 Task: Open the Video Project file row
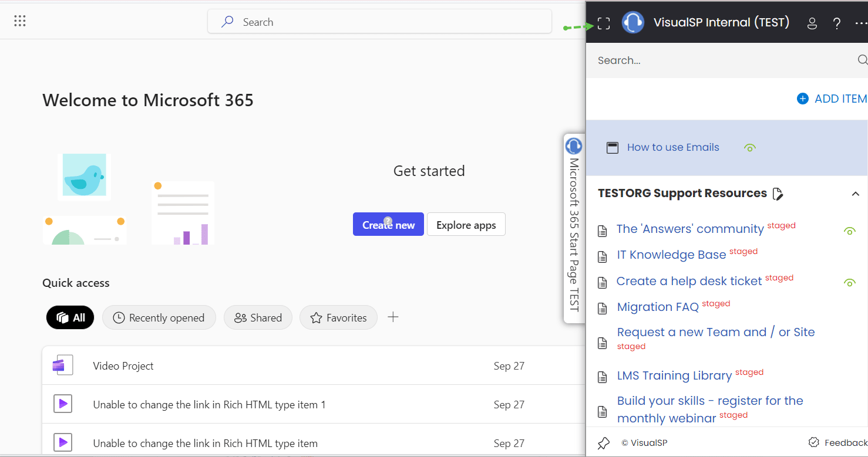[x=314, y=365]
